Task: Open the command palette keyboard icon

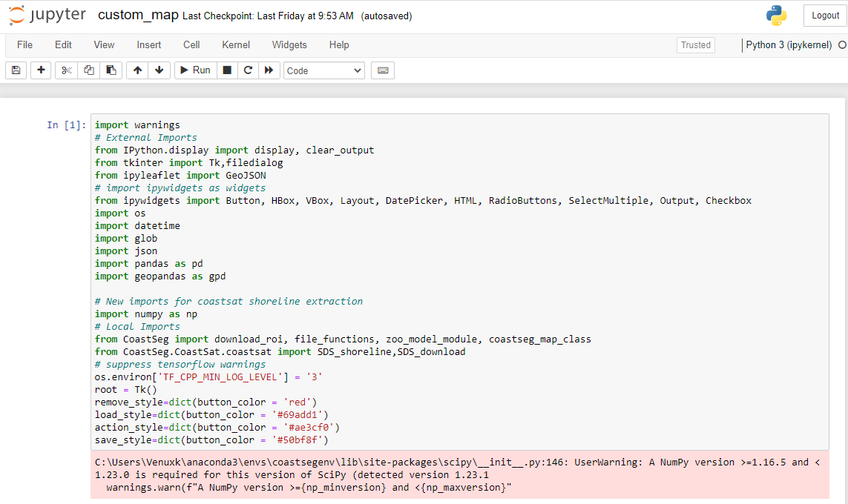Action: pos(382,70)
